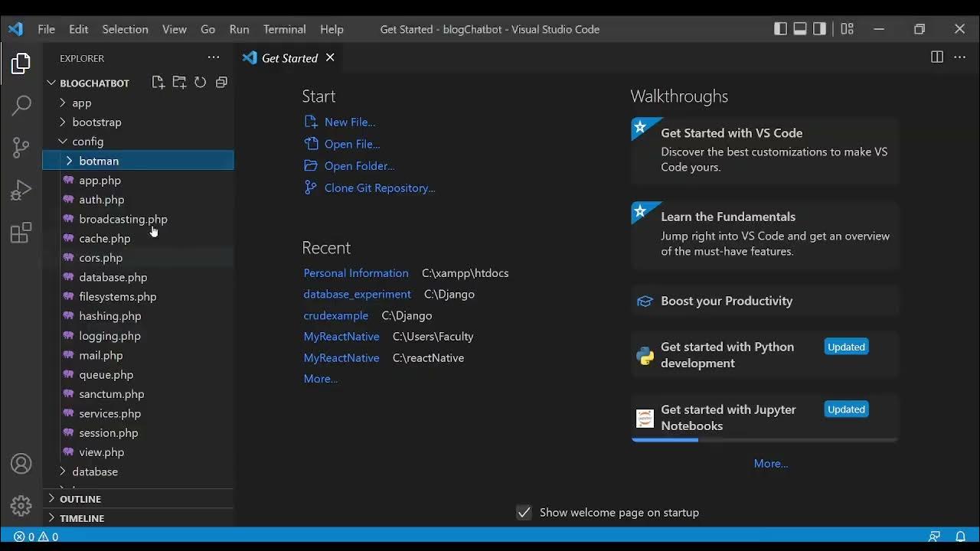
Task: Click the Open File... link
Action: 352,144
